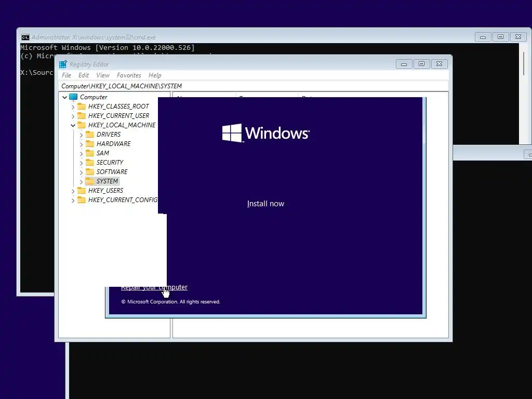
Task: Select the HKEY_LOCAL_MACHINE label
Action: (x=122, y=125)
